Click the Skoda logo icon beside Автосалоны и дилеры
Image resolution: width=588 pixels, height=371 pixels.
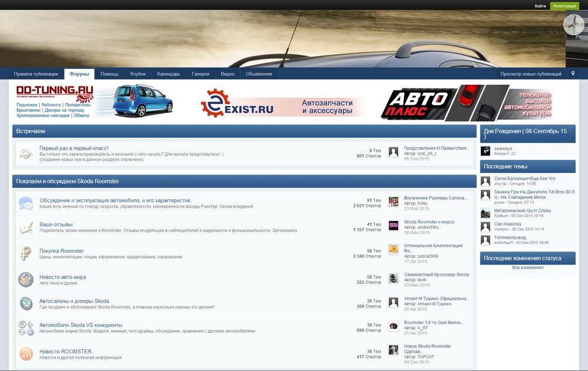26,303
